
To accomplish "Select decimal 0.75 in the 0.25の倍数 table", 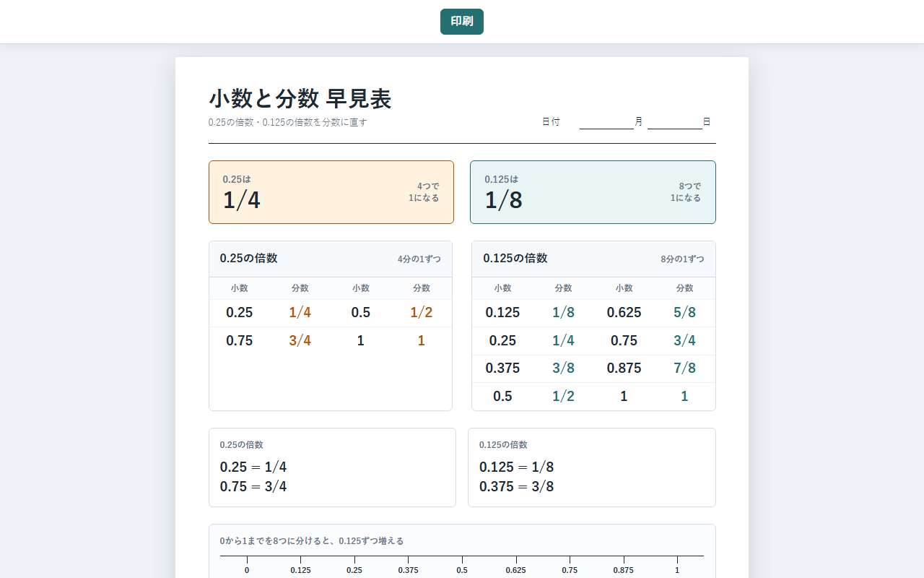I will pos(240,340).
